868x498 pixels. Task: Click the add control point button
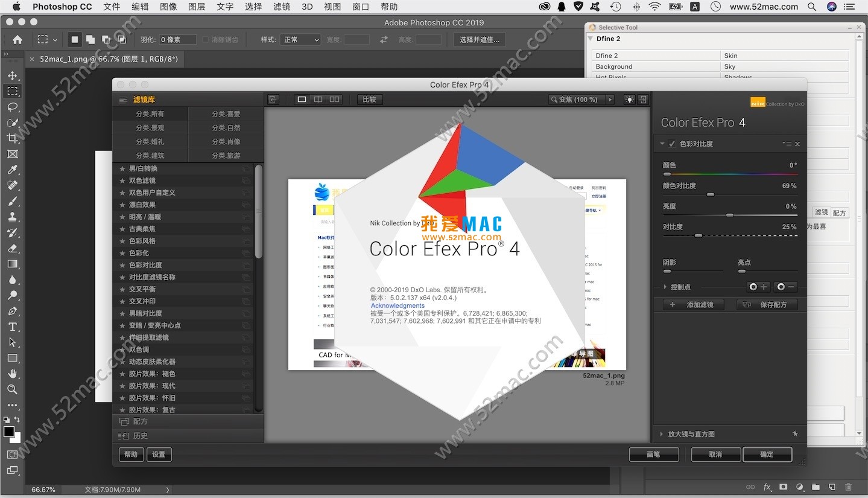[758, 287]
